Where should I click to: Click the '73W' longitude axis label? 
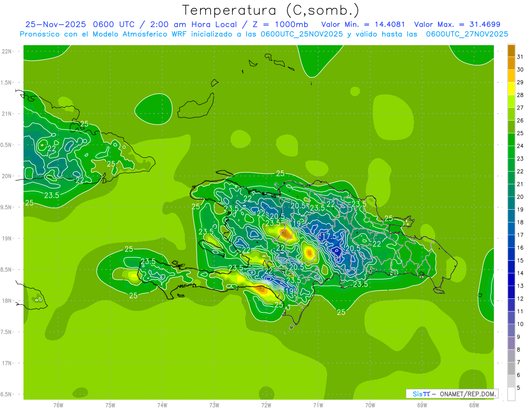coord(214,405)
